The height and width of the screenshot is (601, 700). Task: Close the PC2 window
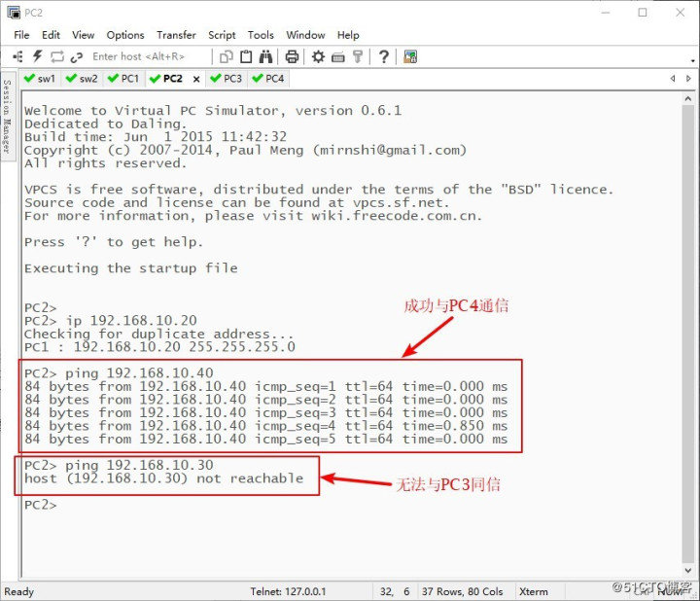click(680, 13)
